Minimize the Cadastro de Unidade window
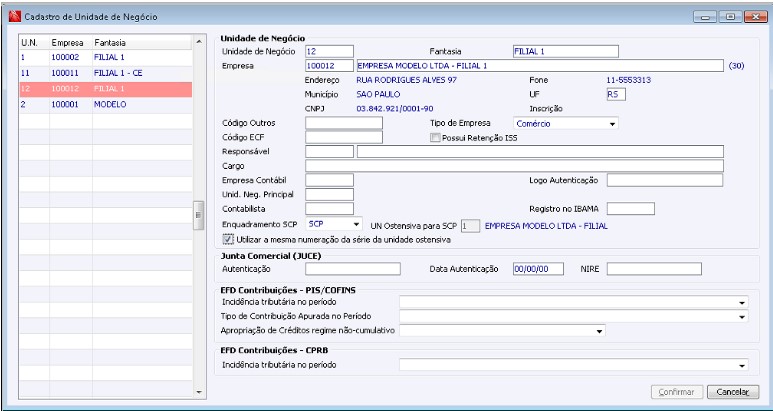Viewport: 773px width, 411px height. (705, 17)
